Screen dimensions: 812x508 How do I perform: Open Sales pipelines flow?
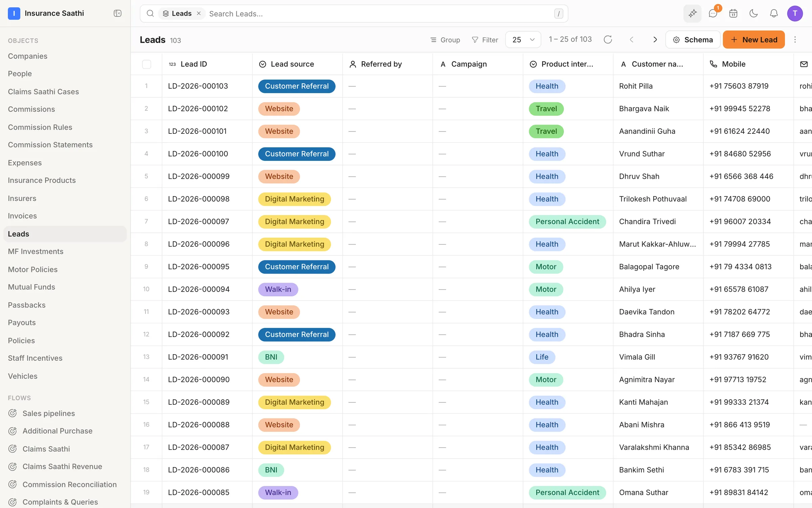(x=49, y=413)
